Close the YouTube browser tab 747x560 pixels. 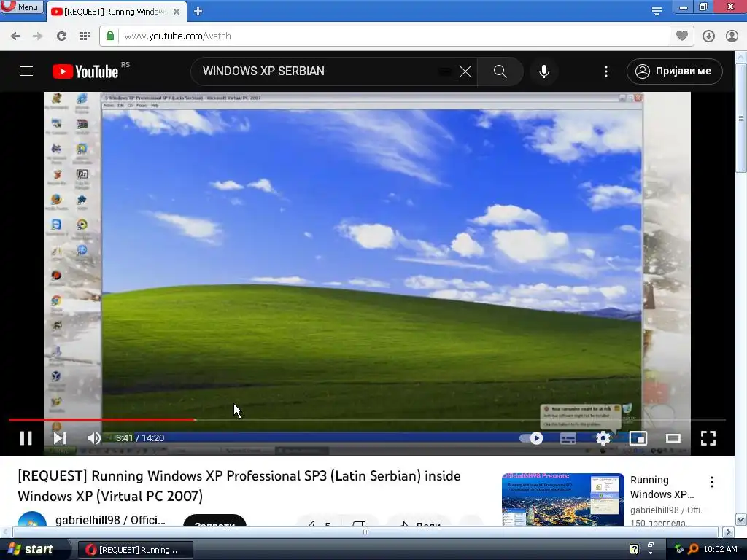tap(177, 12)
